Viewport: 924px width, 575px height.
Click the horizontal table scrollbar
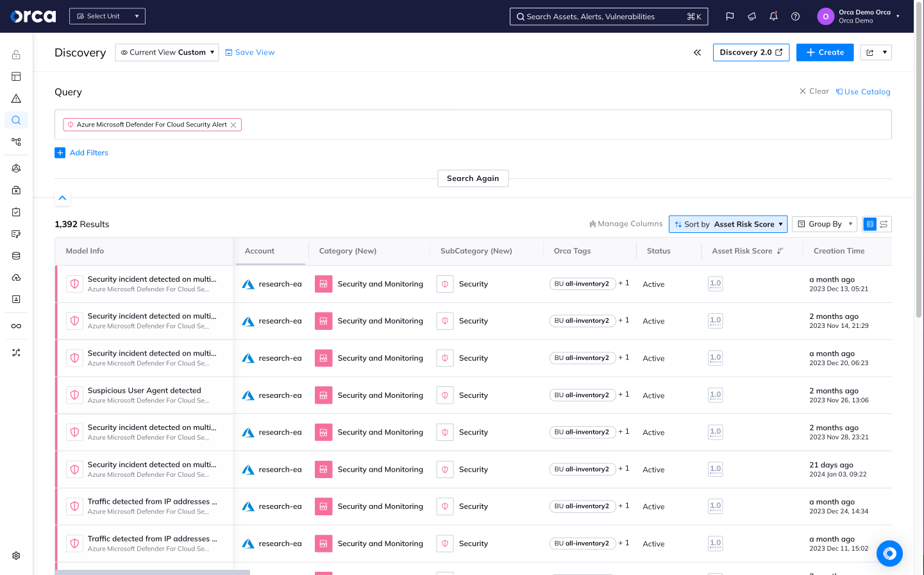pos(152,572)
